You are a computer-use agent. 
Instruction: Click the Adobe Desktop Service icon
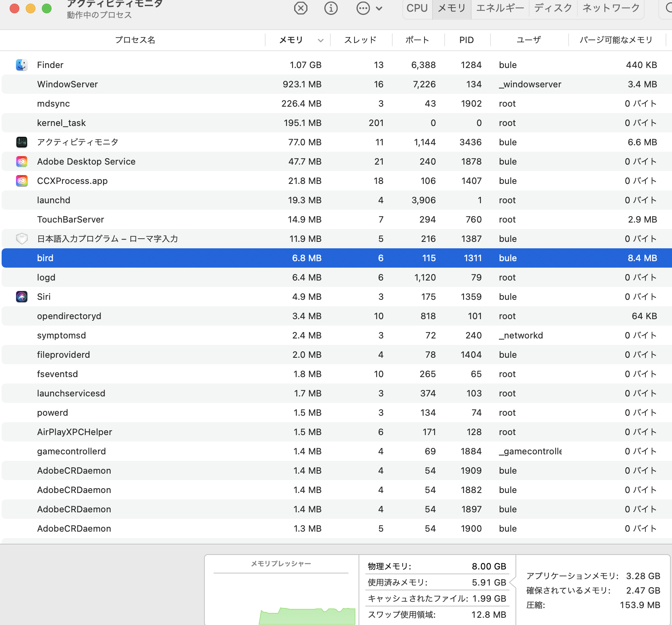click(x=22, y=161)
